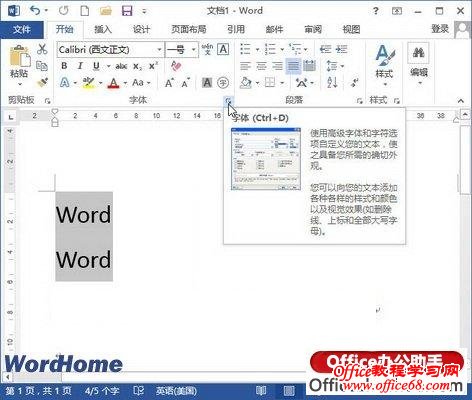
Task: Toggle Underline formatting
Action: (x=96, y=66)
